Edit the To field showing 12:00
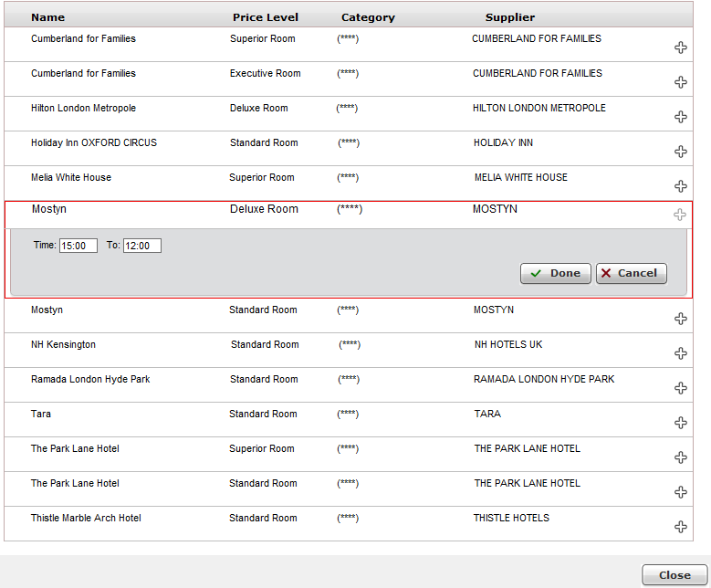This screenshot has width=711, height=588. click(142, 246)
